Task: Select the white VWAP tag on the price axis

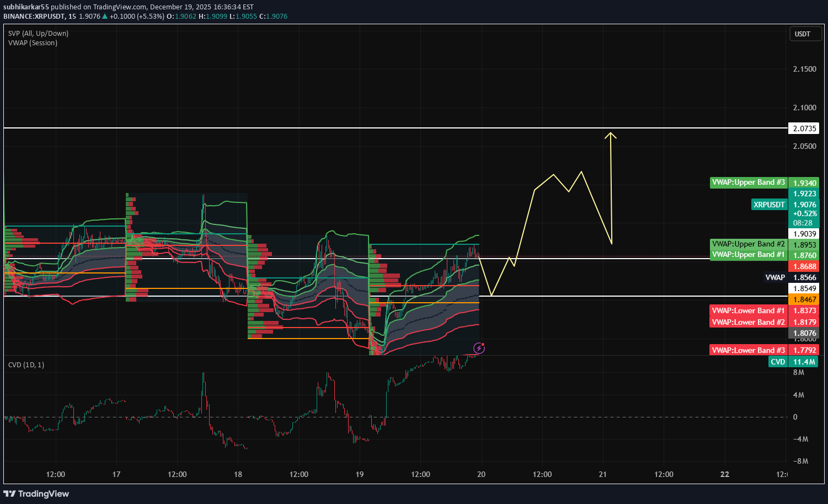Action: pos(774,277)
